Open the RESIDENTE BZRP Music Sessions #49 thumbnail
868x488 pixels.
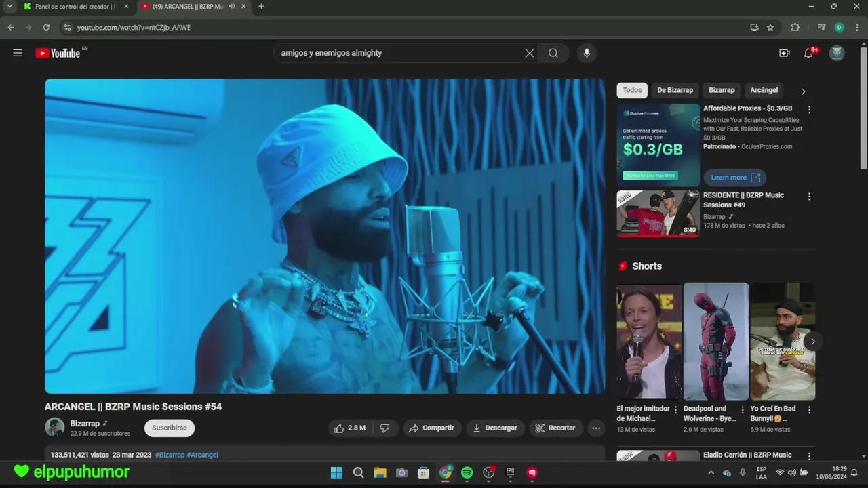pyautogui.click(x=658, y=213)
